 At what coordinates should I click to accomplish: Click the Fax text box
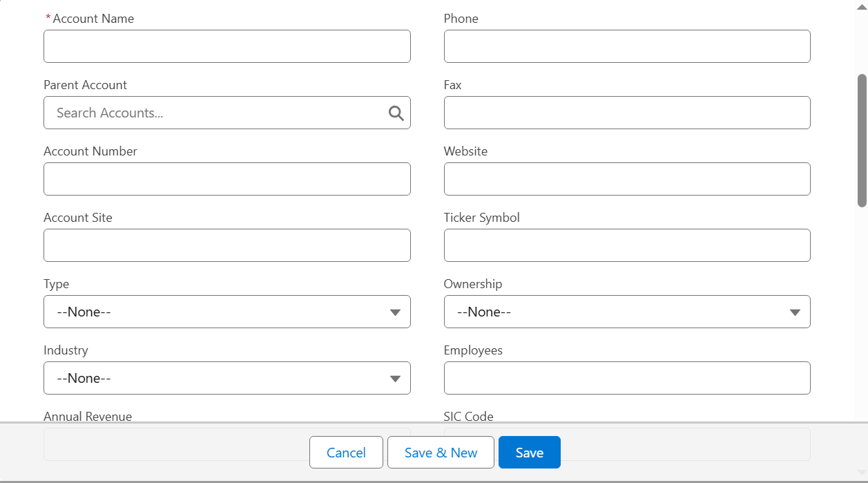pos(626,113)
